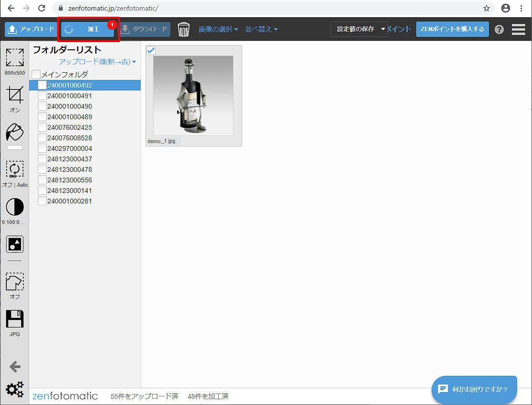Check the 240001000490 folder checkbox

coord(42,106)
